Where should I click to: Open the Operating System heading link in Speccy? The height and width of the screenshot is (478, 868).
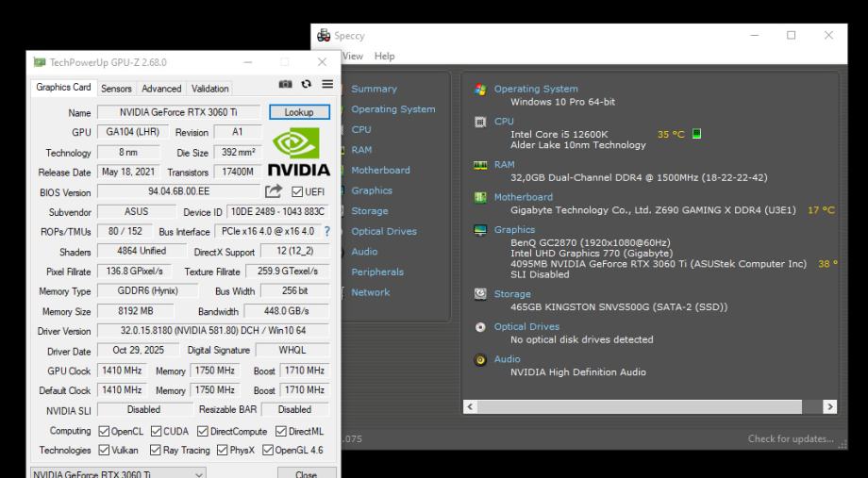click(536, 89)
